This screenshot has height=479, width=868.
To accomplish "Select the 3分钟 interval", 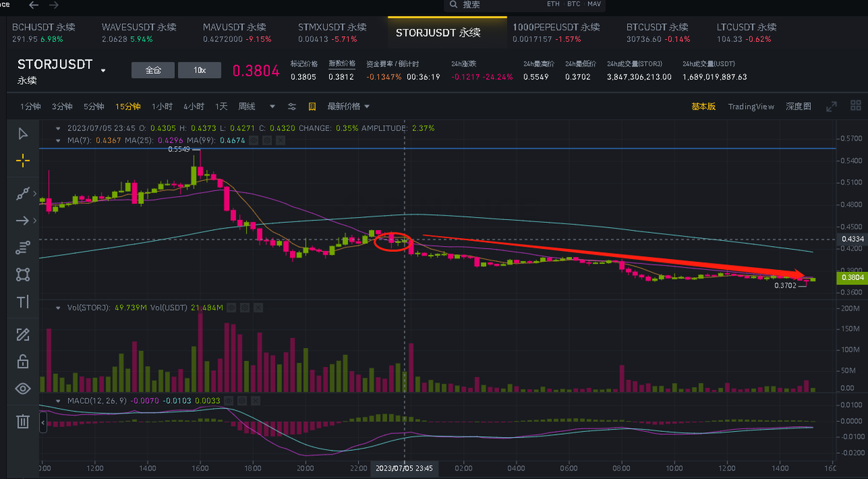I will pyautogui.click(x=62, y=106).
